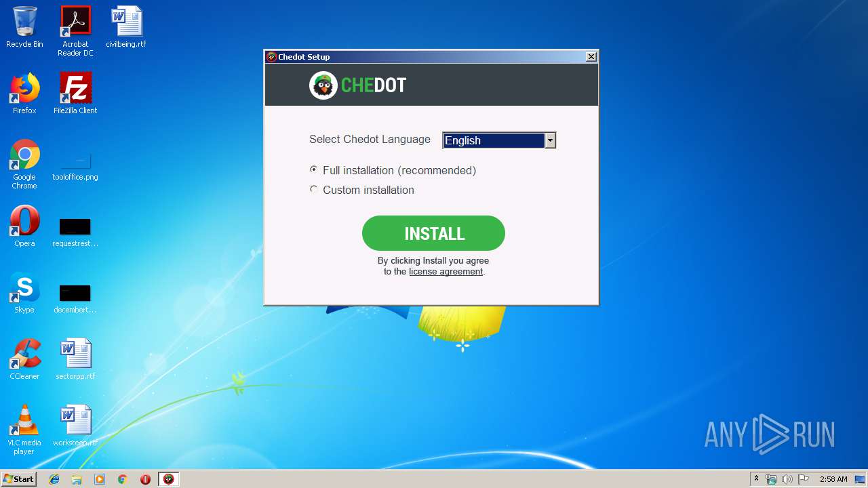Select the requestrest file icon

(75, 231)
